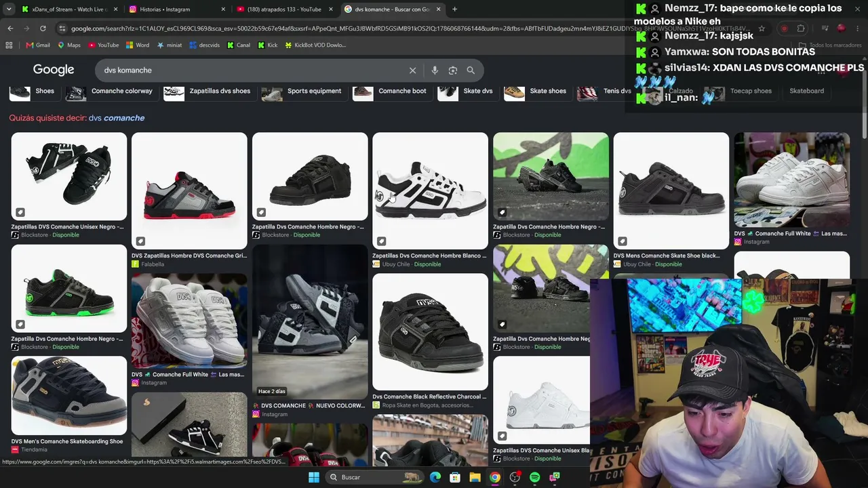The width and height of the screenshot is (868, 488).
Task: Open the black shoe on green graffiti image
Action: tap(551, 176)
